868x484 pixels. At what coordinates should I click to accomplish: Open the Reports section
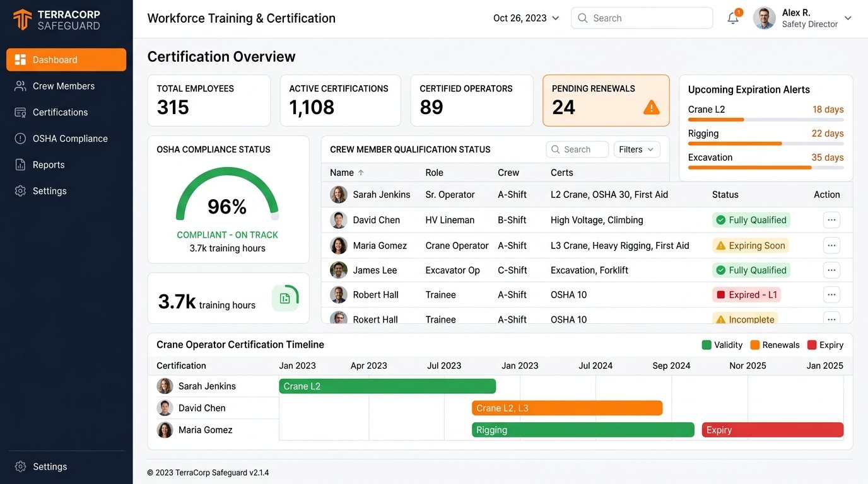coord(66,165)
